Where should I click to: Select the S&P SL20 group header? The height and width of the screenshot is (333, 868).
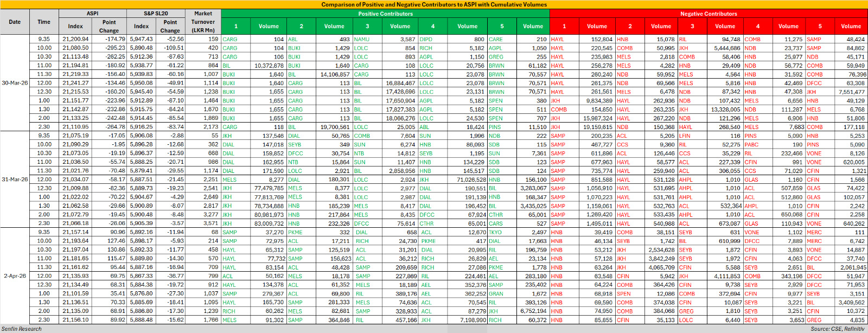[x=156, y=14]
